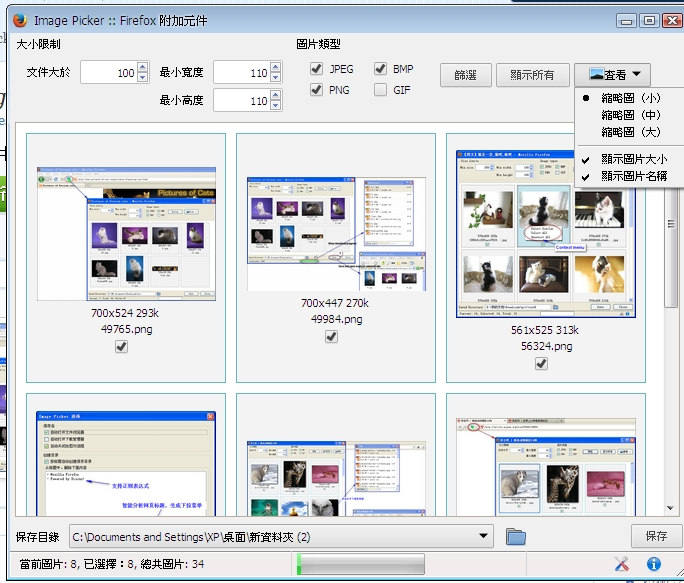Click the 顯示所有 button
The image size is (684, 583).
[x=533, y=75]
